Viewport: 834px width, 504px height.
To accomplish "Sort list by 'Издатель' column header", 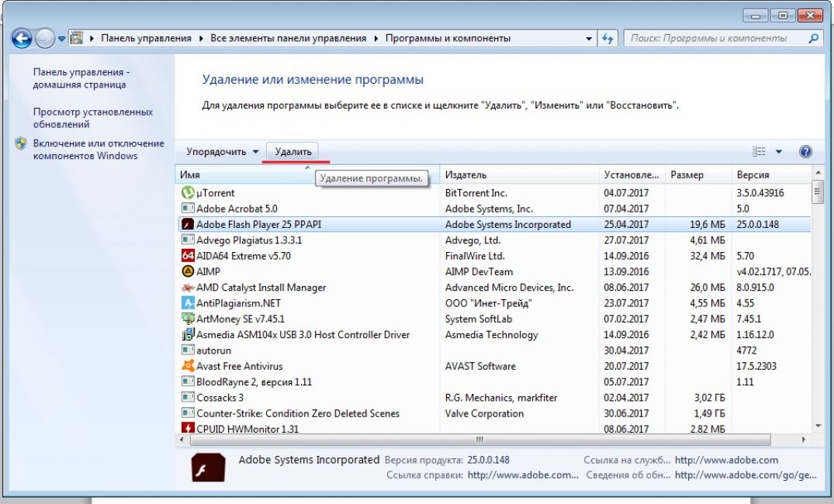I will point(519,175).
